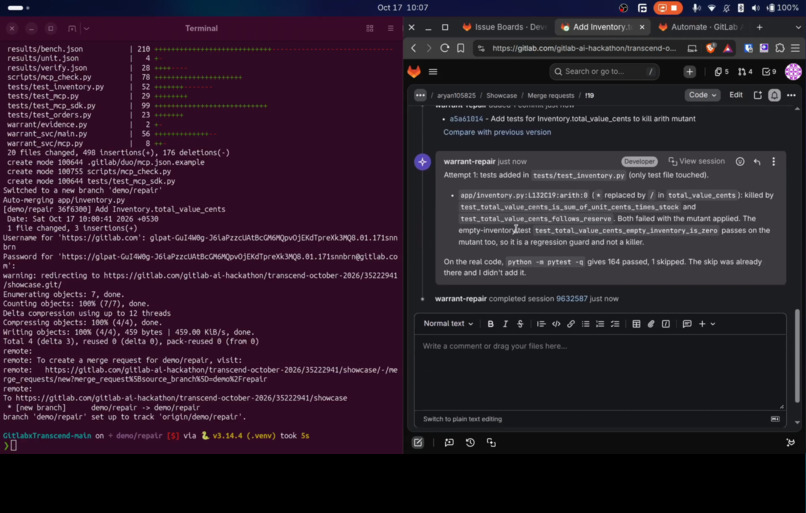The width and height of the screenshot is (806, 513).
Task: Open Brave Shields lion icon
Action: 710,48
